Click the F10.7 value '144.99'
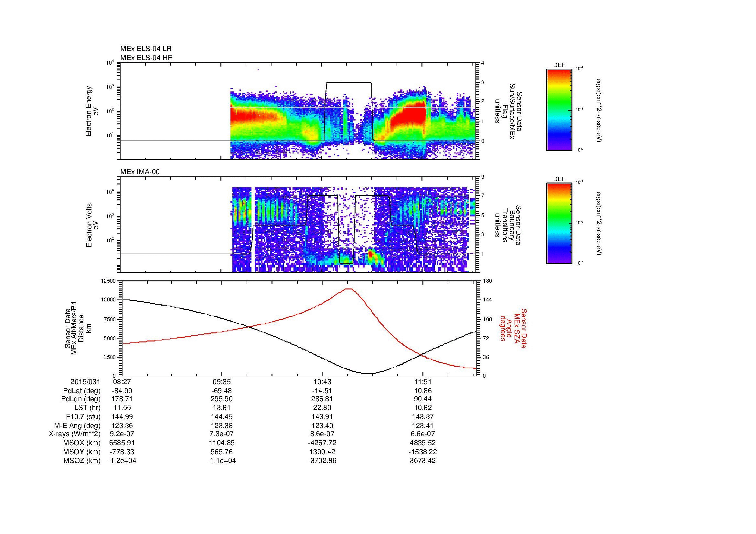 click(x=122, y=417)
